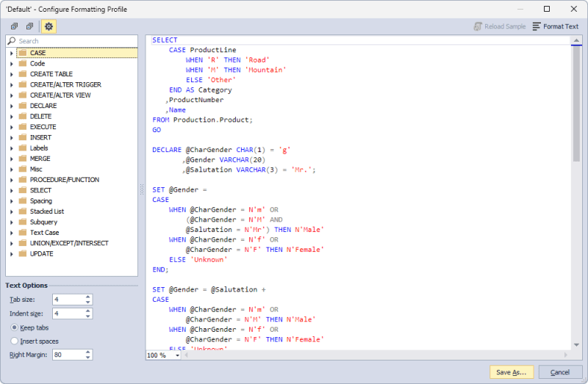This screenshot has width=588, height=384.
Task: Click the DECLARE folder icon
Action: tap(23, 106)
